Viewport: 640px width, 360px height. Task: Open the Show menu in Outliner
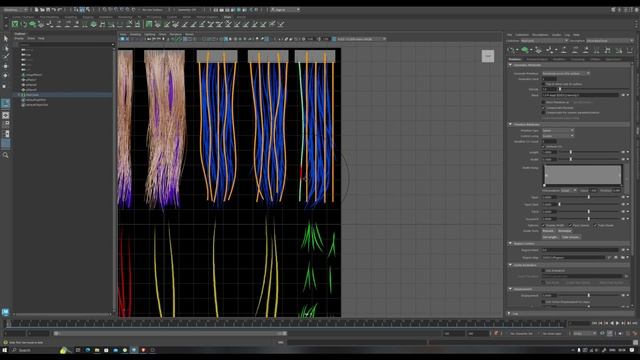[x=31, y=38]
